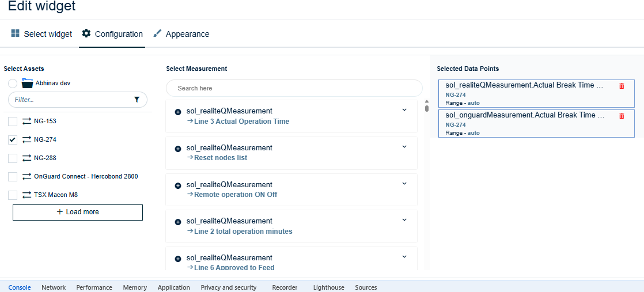Select the Abhinav dev radio button
This screenshot has height=292, width=644.
[13, 84]
